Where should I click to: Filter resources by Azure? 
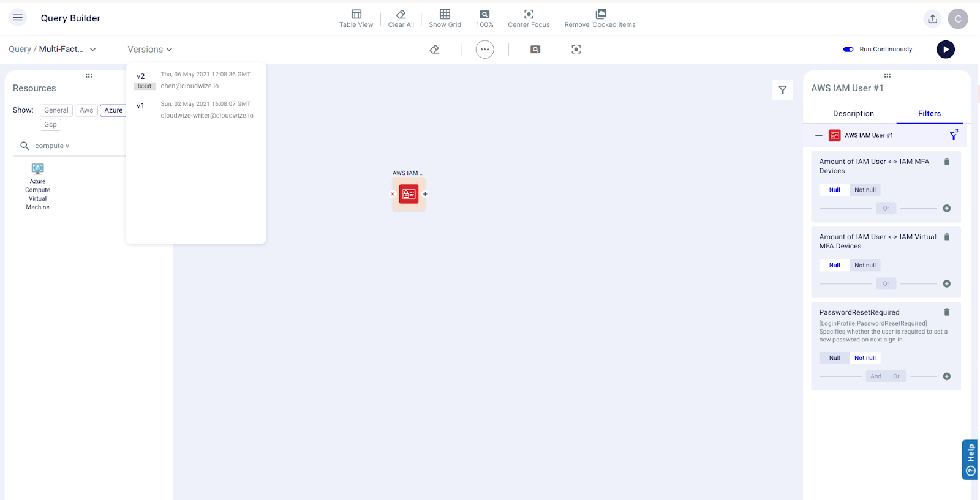pyautogui.click(x=113, y=110)
